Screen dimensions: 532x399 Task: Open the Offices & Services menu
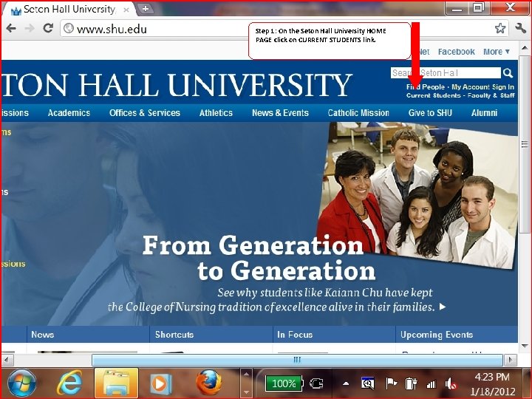click(x=145, y=113)
